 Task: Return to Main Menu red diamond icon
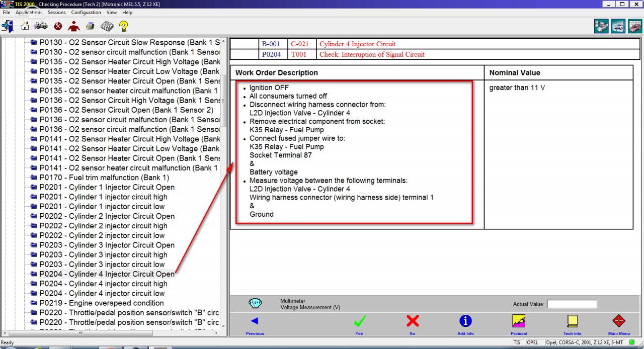coord(619,324)
